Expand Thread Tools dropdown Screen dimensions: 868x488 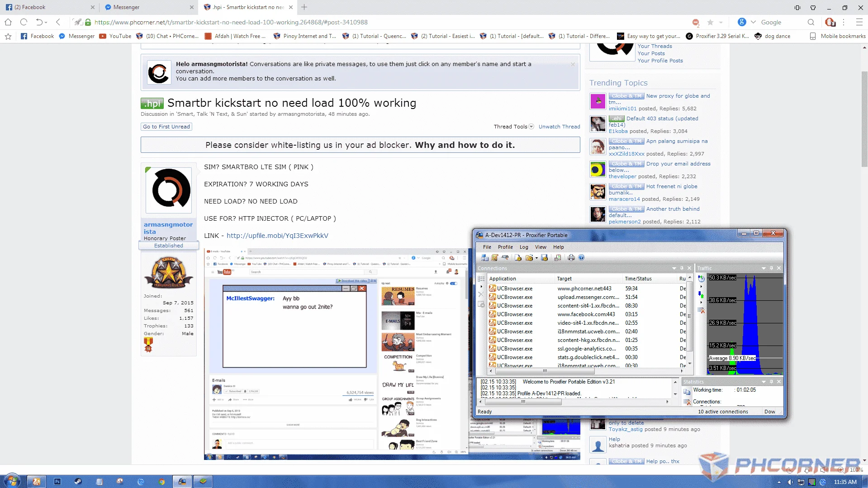tap(514, 127)
